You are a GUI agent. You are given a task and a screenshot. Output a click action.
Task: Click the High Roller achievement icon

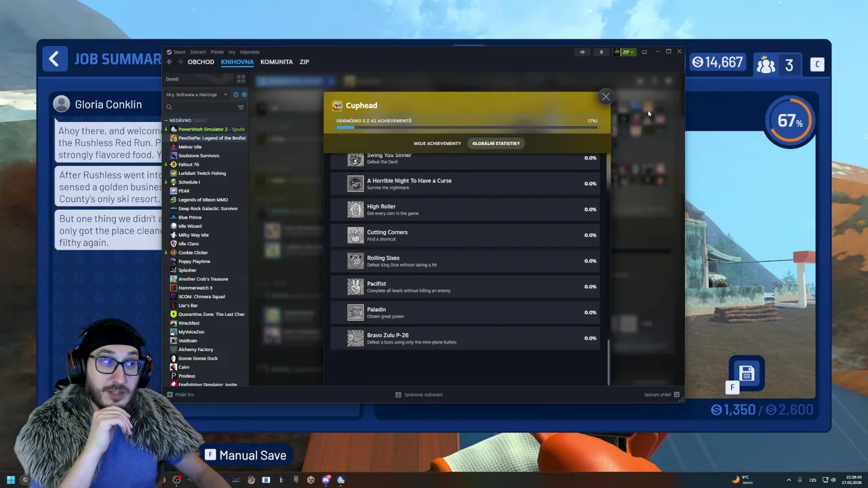coord(355,209)
